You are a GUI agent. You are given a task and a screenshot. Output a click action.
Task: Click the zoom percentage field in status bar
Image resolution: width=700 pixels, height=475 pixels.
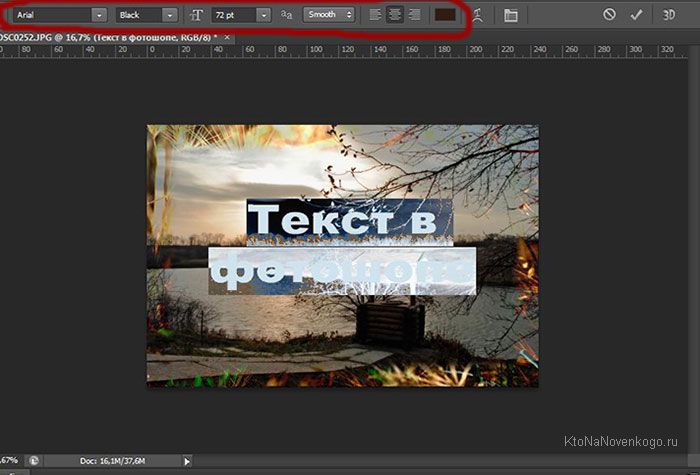pos(10,460)
